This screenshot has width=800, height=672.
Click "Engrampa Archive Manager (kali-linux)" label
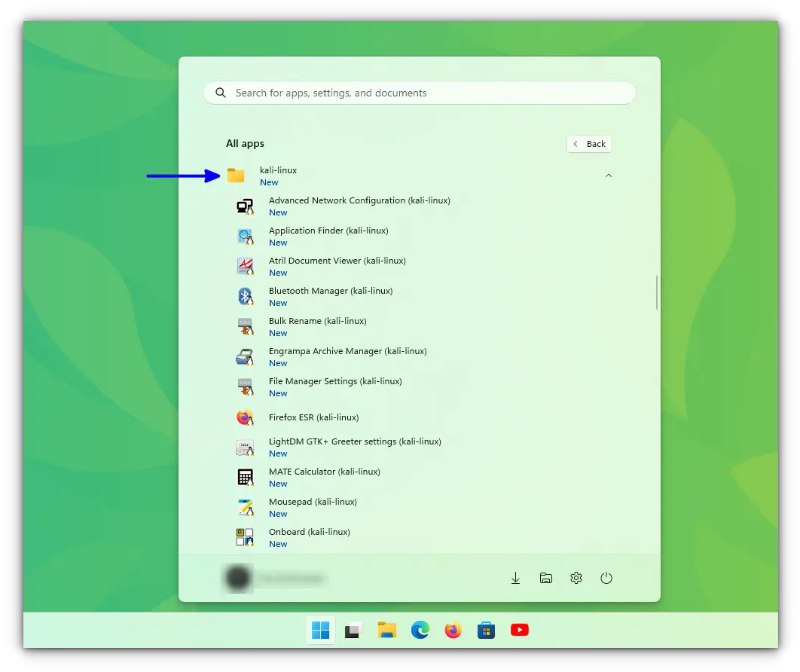pyautogui.click(x=348, y=351)
